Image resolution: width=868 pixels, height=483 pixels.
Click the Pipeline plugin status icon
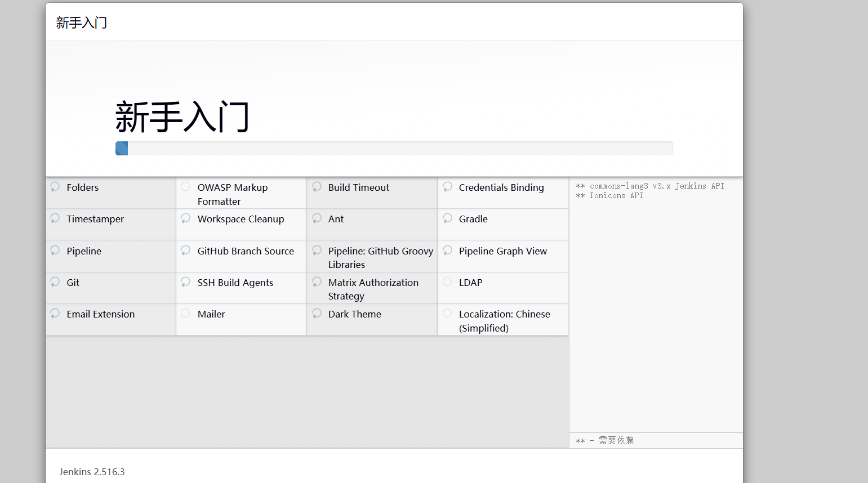(x=55, y=250)
